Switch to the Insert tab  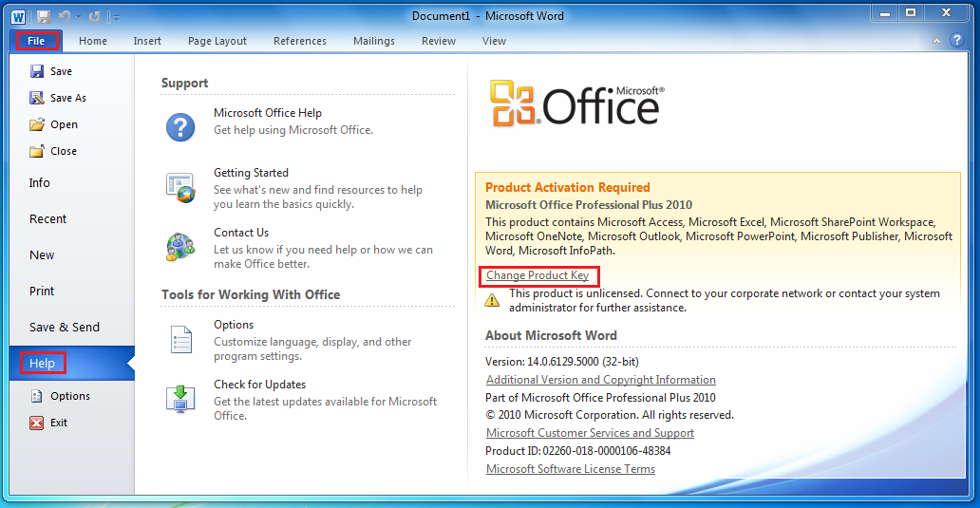[x=147, y=41]
